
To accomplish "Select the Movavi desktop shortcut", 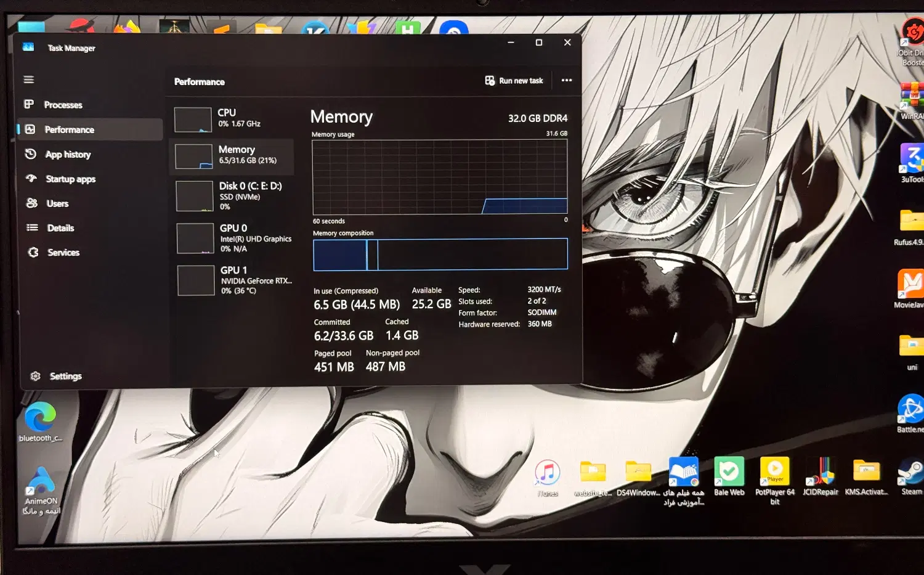I will (x=909, y=289).
